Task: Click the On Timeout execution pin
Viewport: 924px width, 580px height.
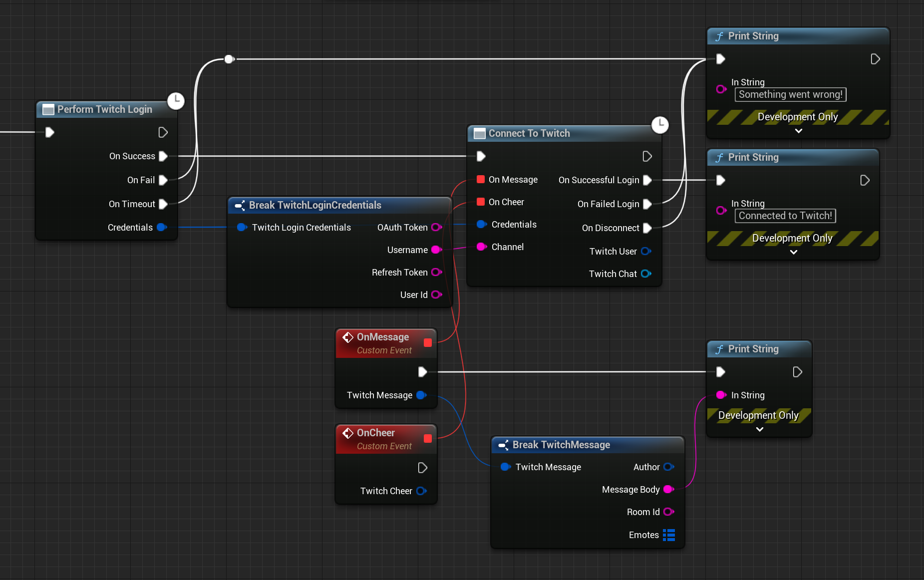Action: [x=163, y=204]
